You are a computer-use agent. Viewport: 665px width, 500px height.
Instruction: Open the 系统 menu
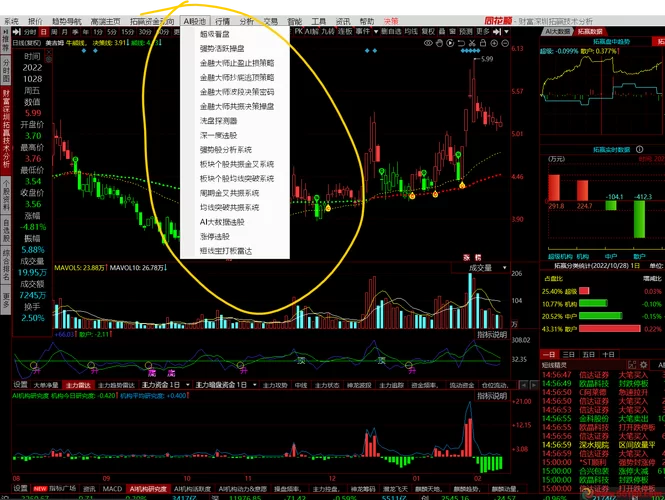[11, 21]
